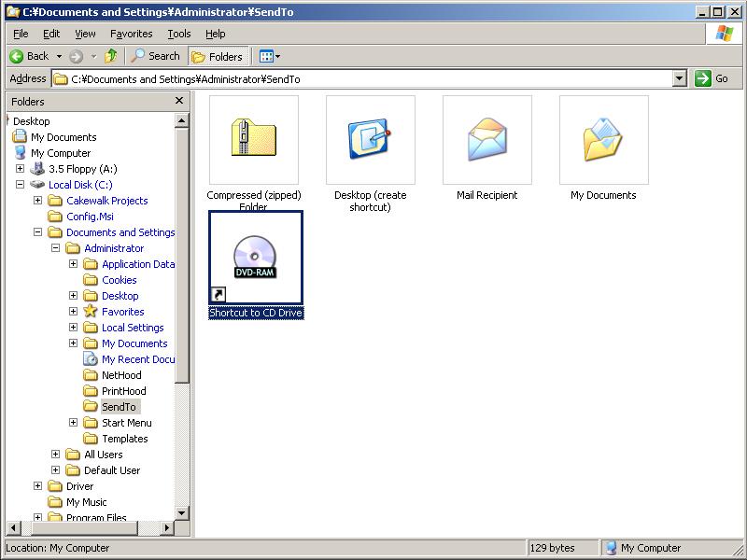Screen dimensions: 747x560
Task: Open the Tools menu
Action: point(179,34)
